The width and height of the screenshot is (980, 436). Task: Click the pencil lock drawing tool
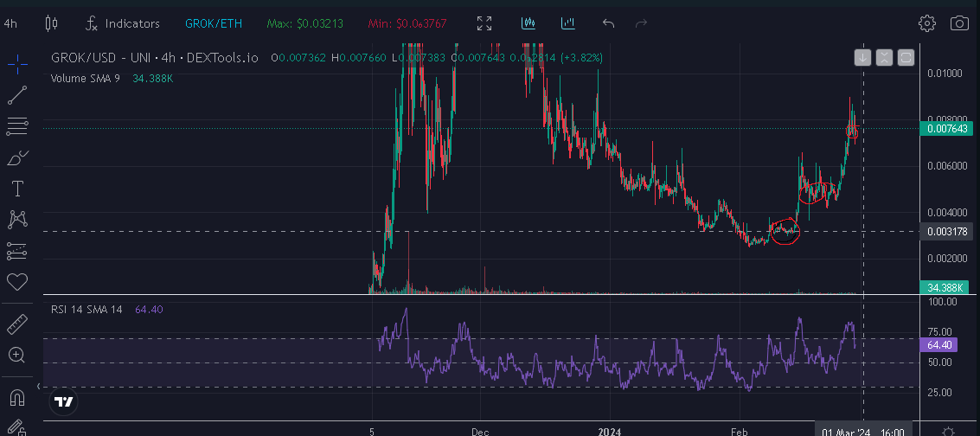click(x=17, y=428)
